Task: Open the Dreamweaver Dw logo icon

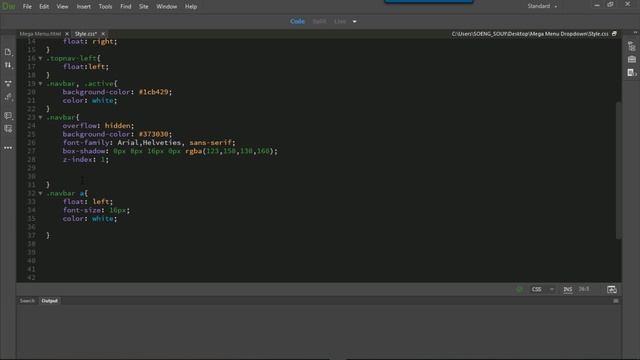Action: tap(8, 7)
